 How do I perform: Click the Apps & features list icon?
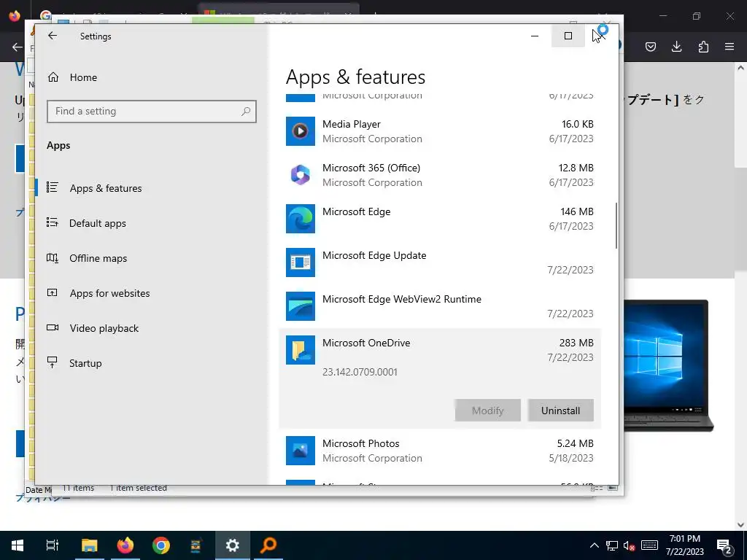click(x=53, y=187)
